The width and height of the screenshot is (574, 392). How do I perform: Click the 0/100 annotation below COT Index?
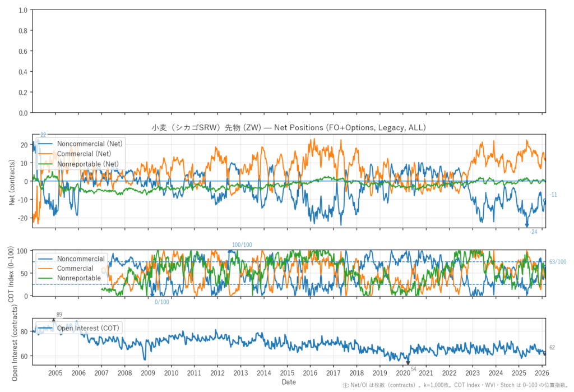pyautogui.click(x=162, y=302)
